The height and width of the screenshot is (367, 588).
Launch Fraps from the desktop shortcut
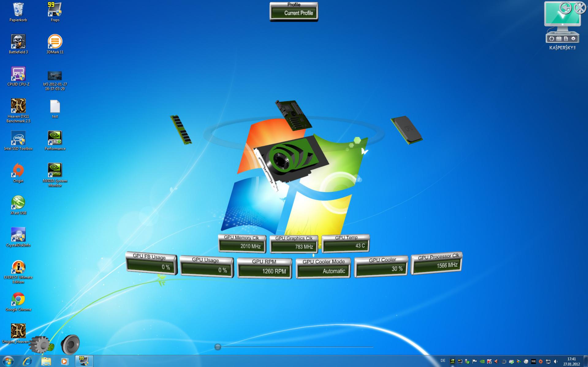55,12
